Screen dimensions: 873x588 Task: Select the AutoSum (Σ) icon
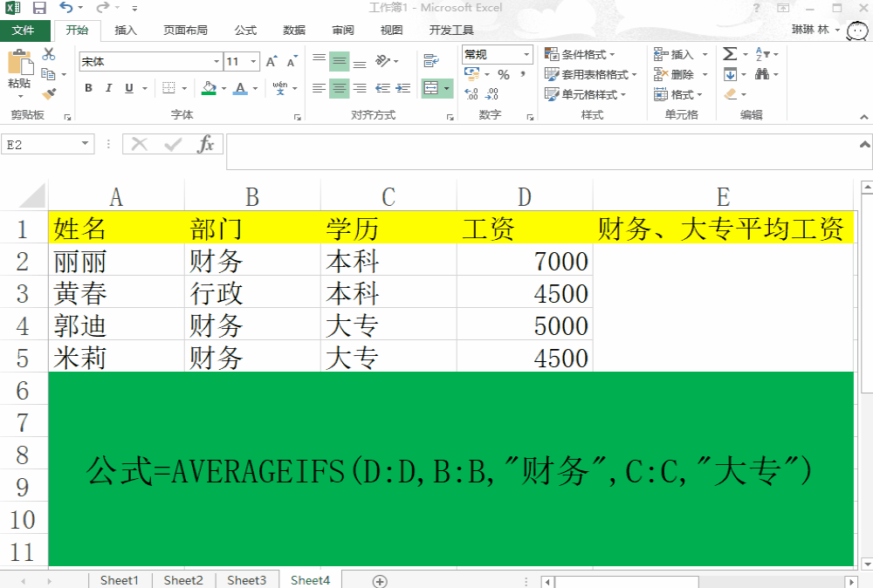click(730, 54)
